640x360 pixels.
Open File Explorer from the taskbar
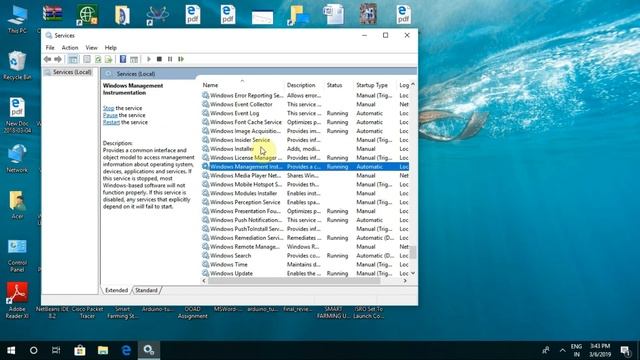click(x=103, y=350)
